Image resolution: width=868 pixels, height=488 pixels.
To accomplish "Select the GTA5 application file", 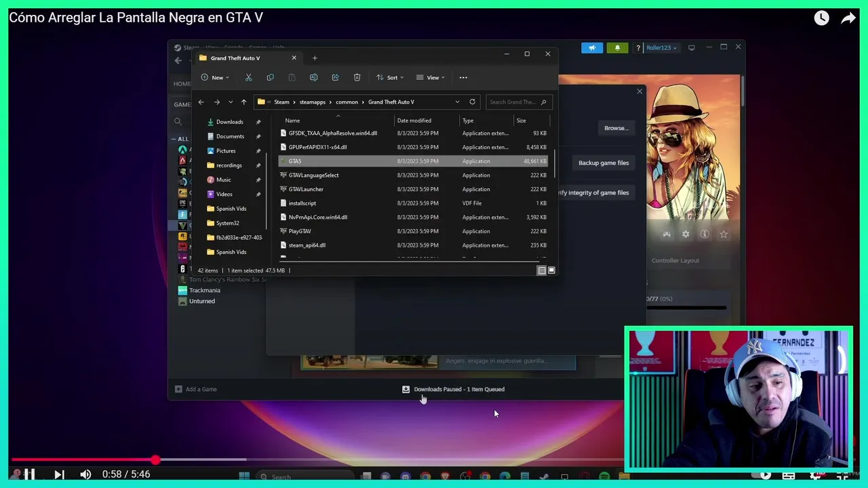I will [x=414, y=161].
